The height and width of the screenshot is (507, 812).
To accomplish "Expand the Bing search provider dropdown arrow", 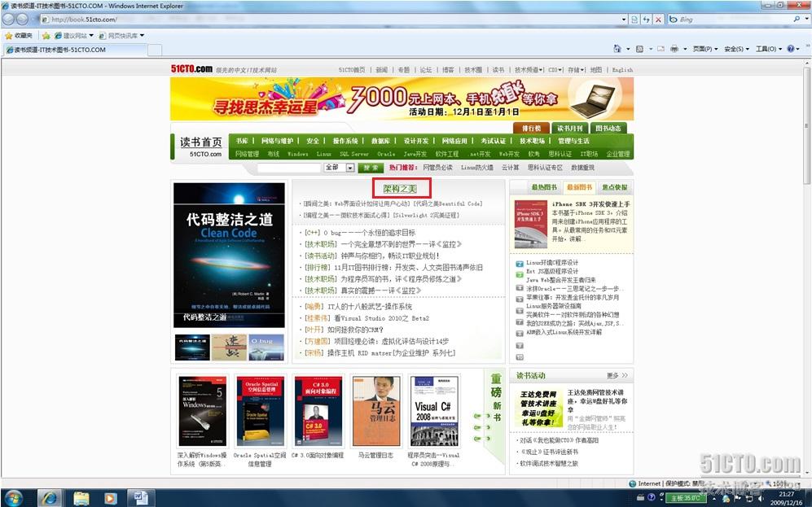I will (806, 20).
